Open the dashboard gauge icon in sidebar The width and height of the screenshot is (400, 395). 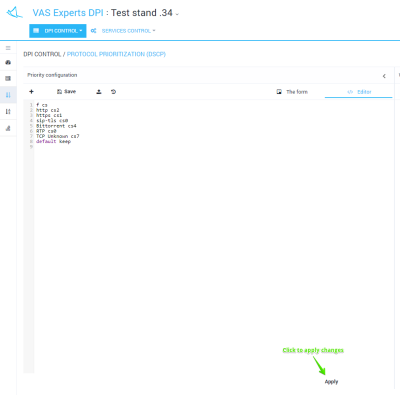tap(8, 62)
